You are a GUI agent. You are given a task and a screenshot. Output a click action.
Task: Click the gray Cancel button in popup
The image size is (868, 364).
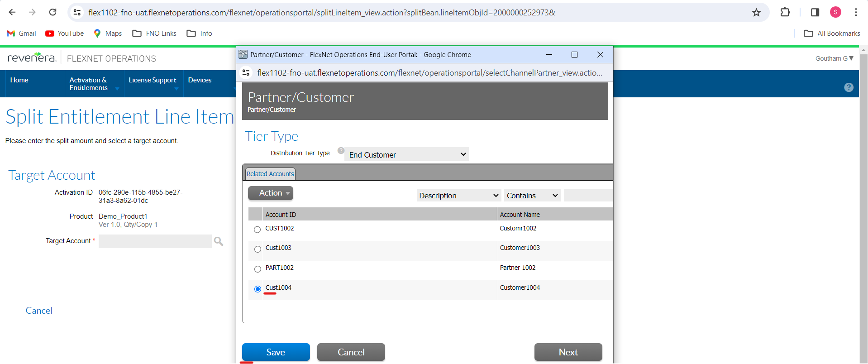pos(351,352)
